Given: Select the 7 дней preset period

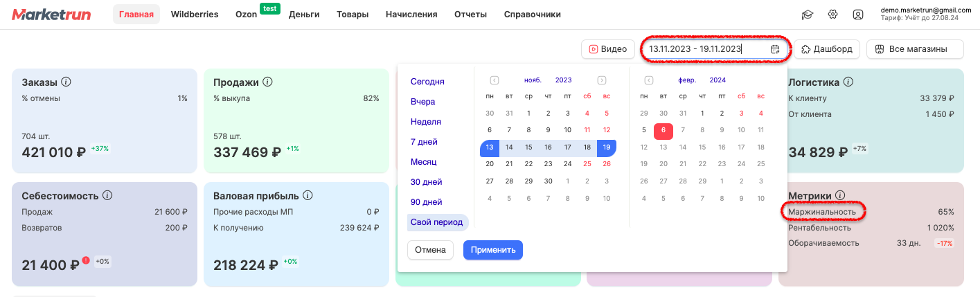Looking at the screenshot, I should coord(424,142).
